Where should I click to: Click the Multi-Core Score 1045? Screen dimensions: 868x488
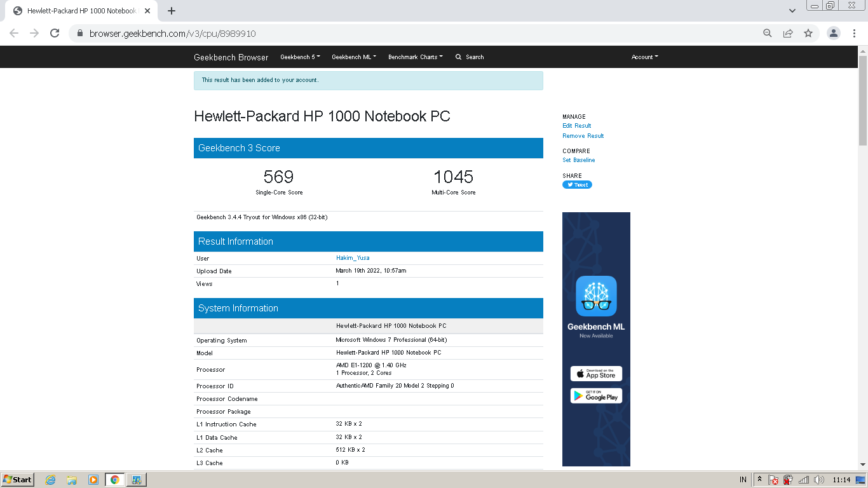coord(454,177)
